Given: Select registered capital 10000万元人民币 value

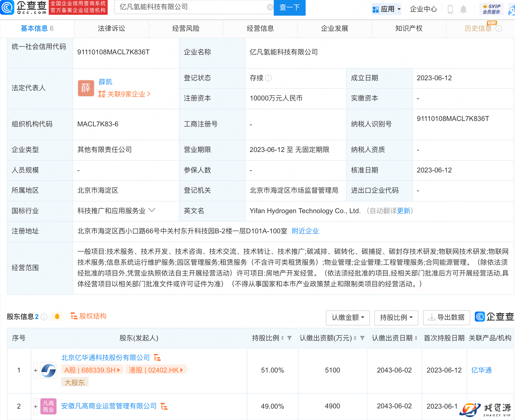Looking at the screenshot, I should coord(276,98).
